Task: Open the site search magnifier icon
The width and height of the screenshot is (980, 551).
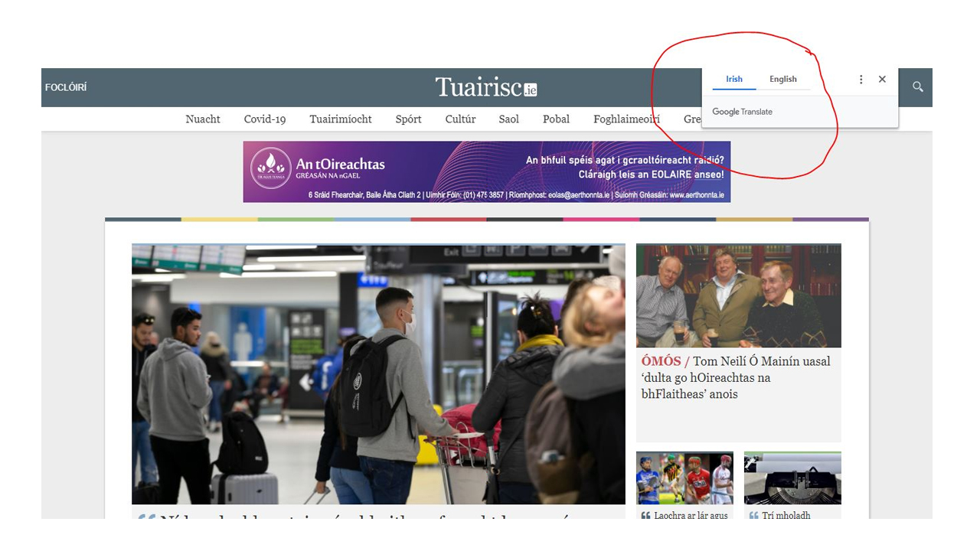Action: coord(917,87)
